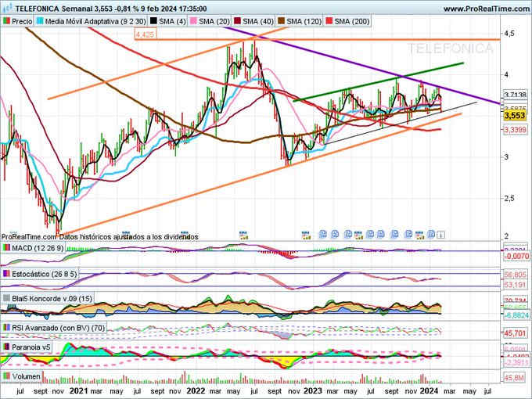Select the SMA (40) legend label
Image resolution: width=532 pixels, height=399 pixels.
click(x=258, y=21)
